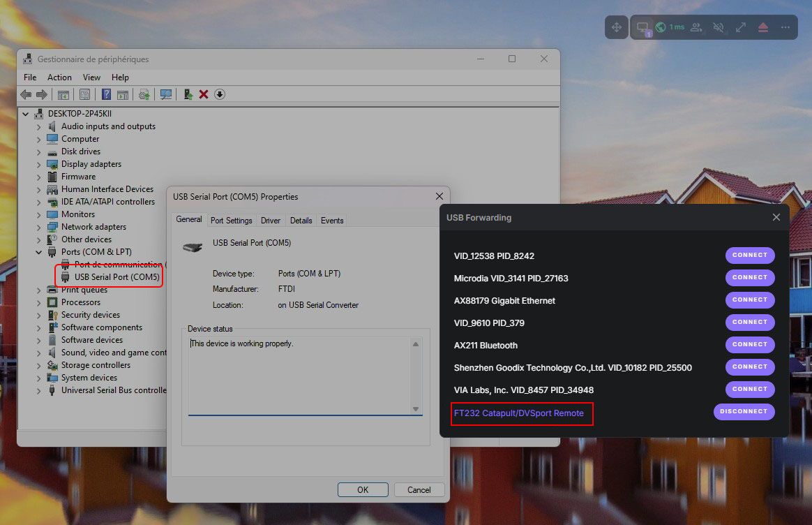Expand the Display adapters tree node

click(39, 164)
